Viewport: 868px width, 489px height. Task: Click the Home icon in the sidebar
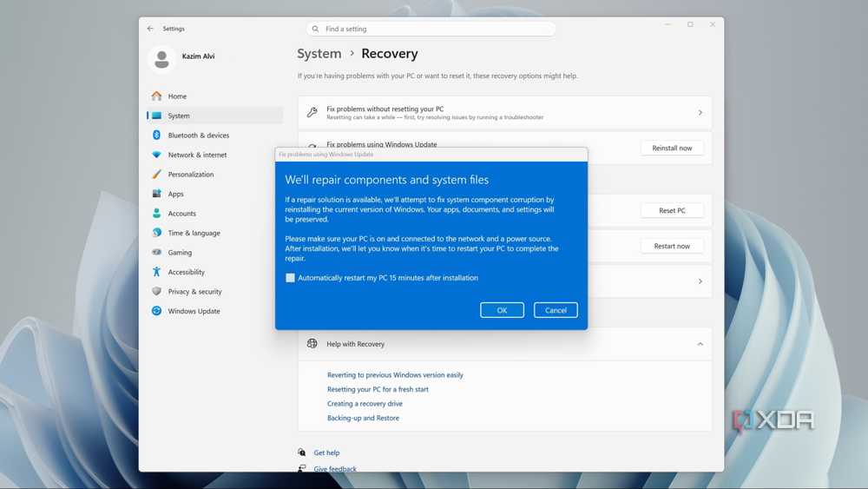(156, 96)
